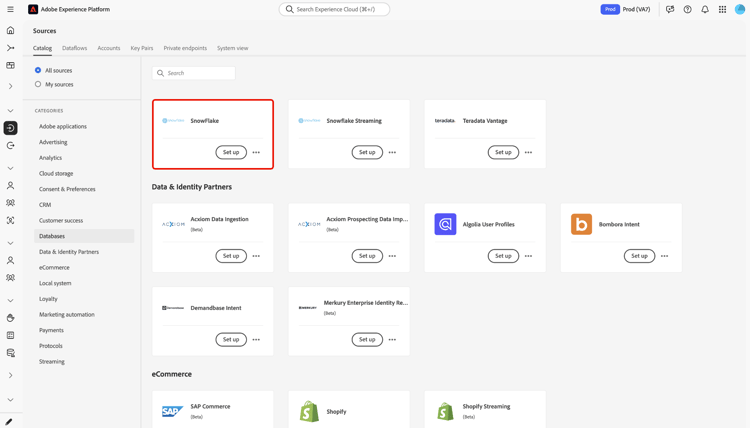Click the Shopify Streaming logo

pos(445,411)
